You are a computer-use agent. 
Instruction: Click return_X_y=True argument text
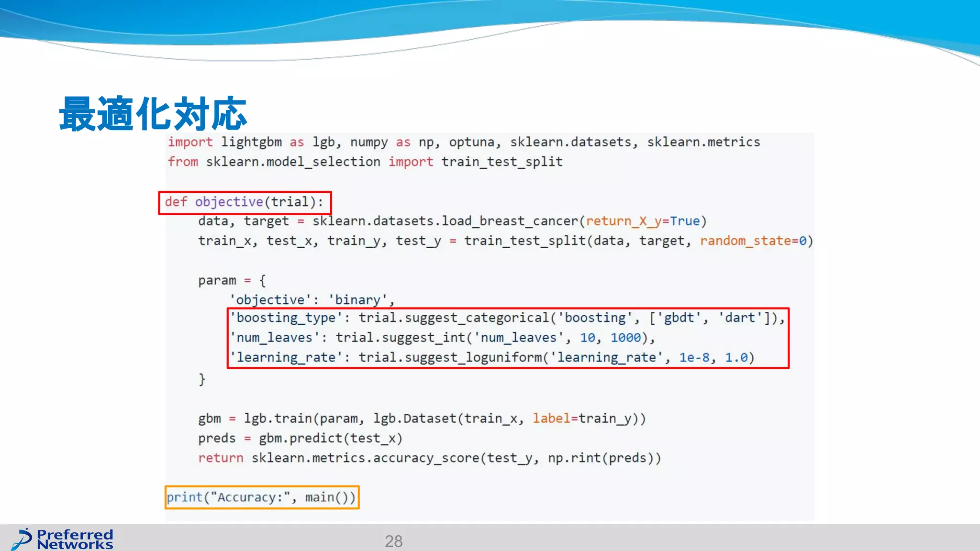pyautogui.click(x=643, y=221)
